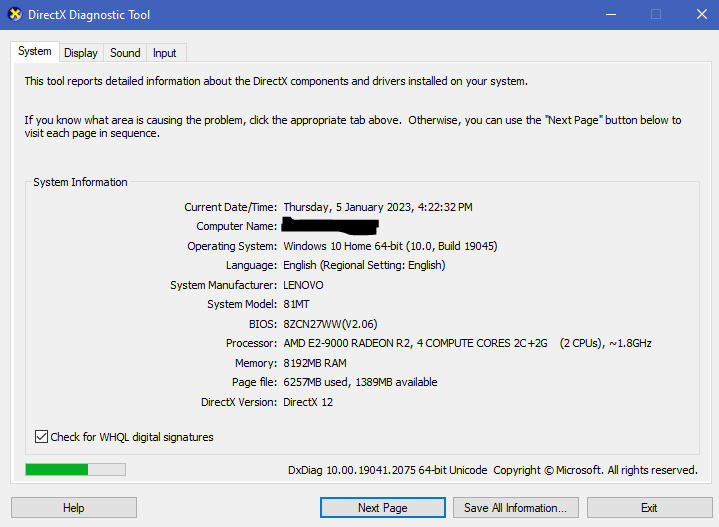
Task: Select the System tab
Action: point(34,52)
